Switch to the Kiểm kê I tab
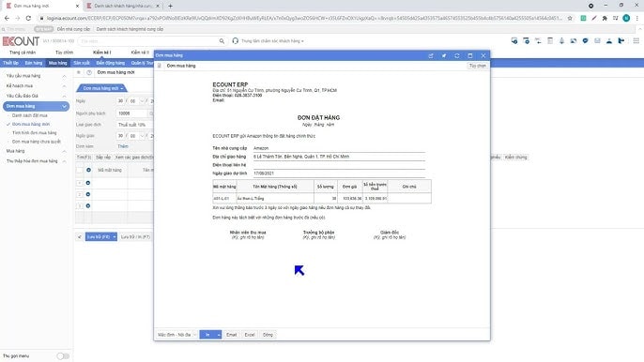The height and width of the screenshot is (362, 644). click(101, 53)
